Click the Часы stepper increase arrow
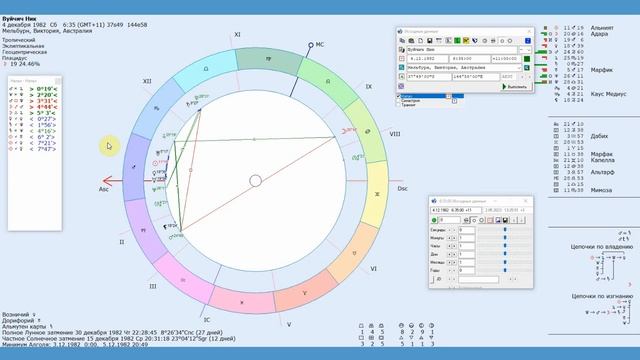The image size is (640, 360). (x=454, y=246)
